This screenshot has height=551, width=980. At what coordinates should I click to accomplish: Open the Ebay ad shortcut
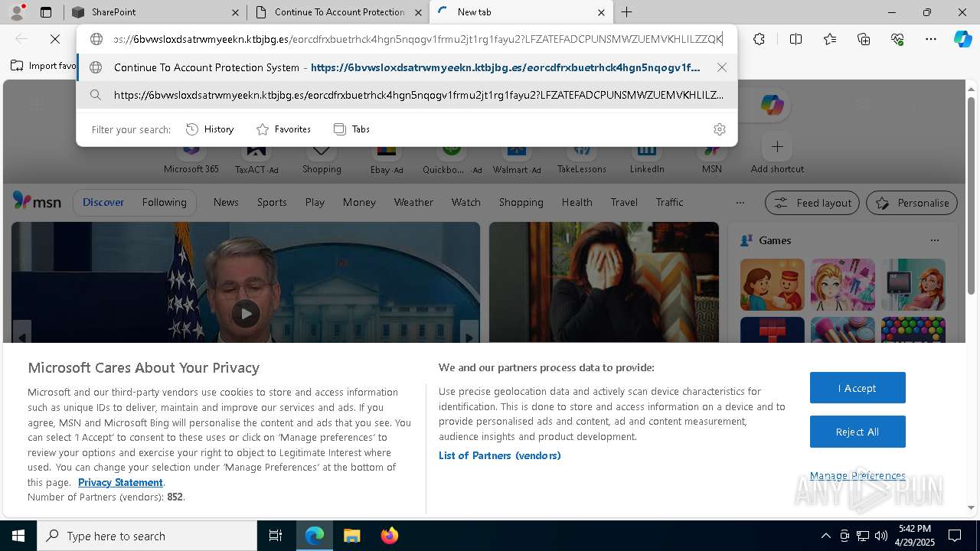click(387, 157)
